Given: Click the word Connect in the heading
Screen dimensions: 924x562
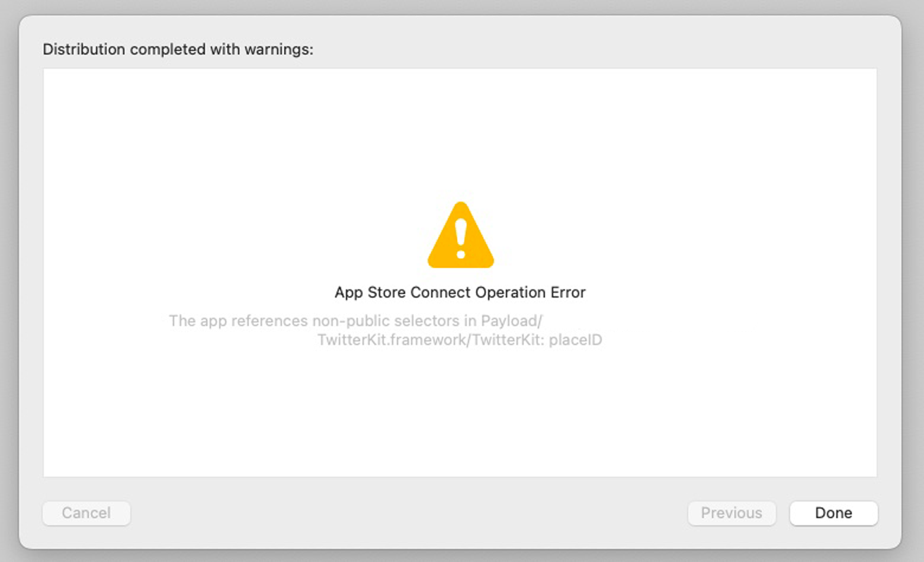Looking at the screenshot, I should click(x=440, y=292).
